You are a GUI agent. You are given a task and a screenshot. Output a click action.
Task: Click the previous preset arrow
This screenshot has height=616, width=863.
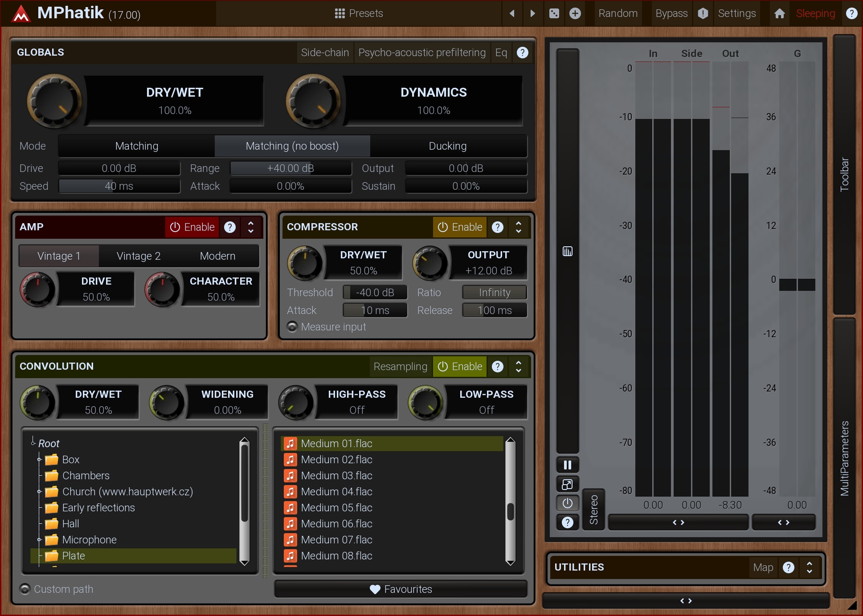tap(512, 13)
